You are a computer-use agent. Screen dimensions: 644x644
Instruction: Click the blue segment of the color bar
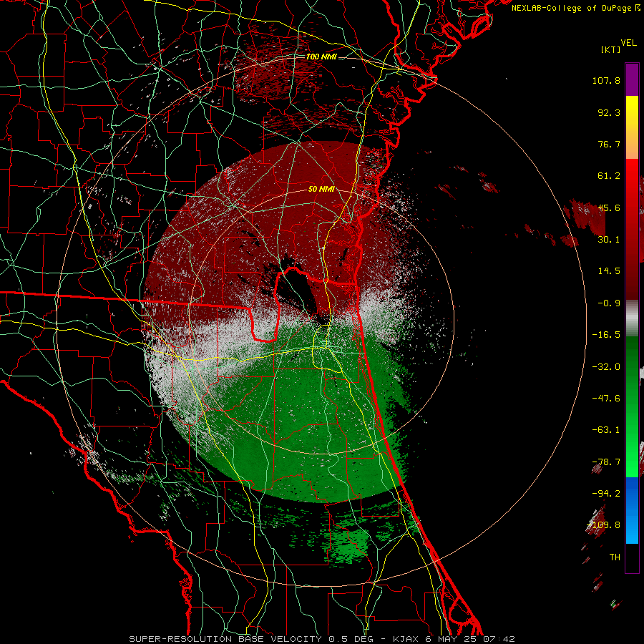632,510
